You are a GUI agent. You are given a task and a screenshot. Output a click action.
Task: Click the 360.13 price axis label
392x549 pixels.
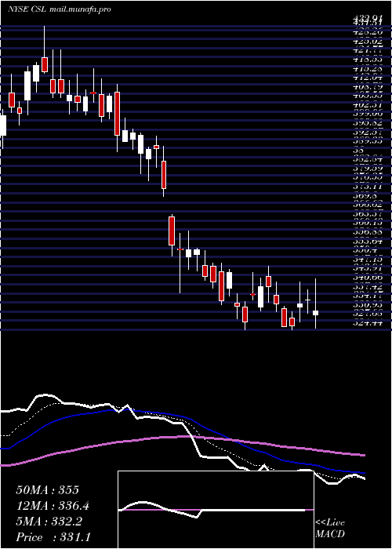pos(368,223)
